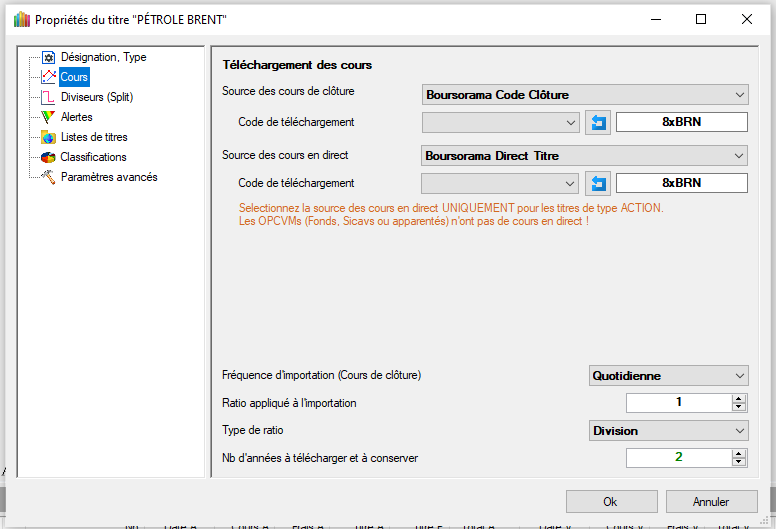Click the Alertes icon in tree
This screenshot has width=776, height=529.
(x=47, y=117)
